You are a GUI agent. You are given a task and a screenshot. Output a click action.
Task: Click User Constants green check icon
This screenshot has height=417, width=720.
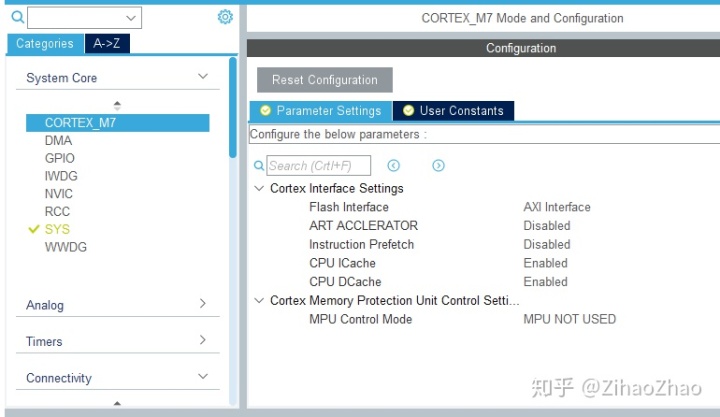point(408,111)
